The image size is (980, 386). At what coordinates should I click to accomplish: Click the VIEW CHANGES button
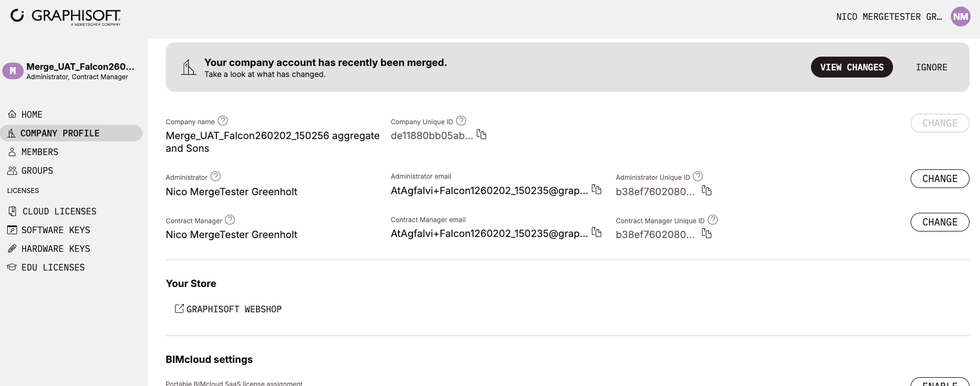pos(852,67)
